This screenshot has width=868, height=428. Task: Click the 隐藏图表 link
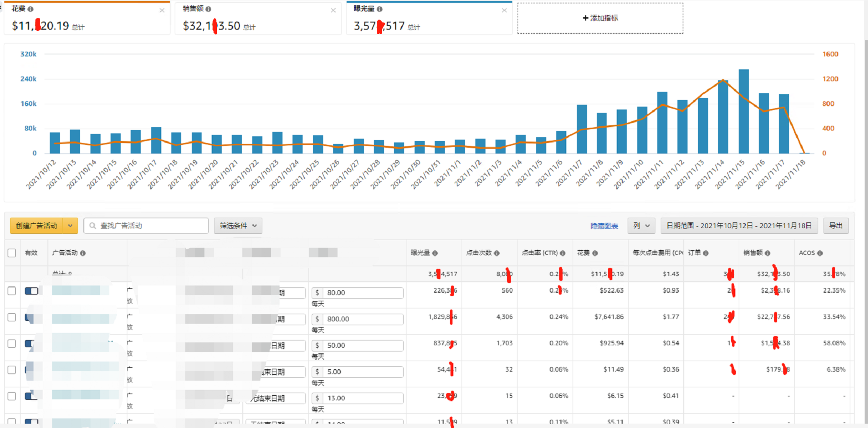[x=604, y=226]
